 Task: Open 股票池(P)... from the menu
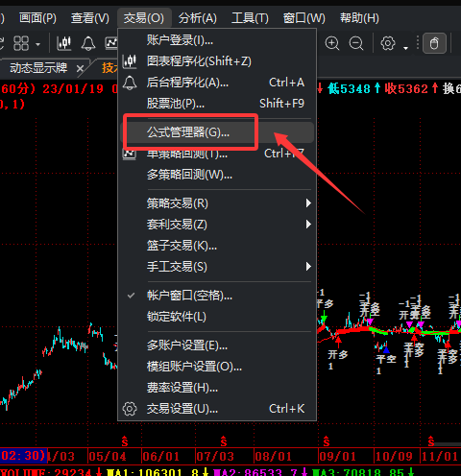point(217,104)
